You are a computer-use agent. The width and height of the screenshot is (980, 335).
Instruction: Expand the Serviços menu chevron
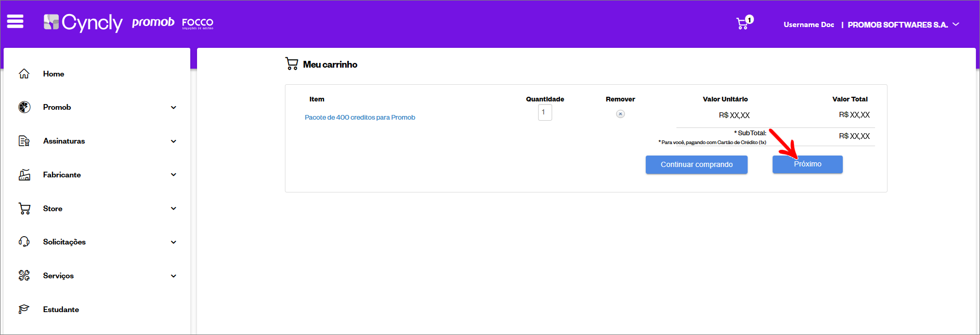[174, 276]
